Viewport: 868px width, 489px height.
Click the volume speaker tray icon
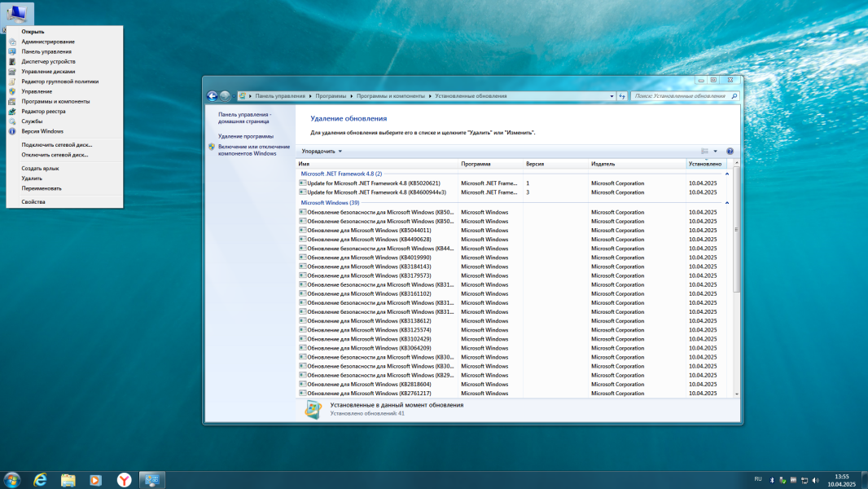click(x=815, y=480)
